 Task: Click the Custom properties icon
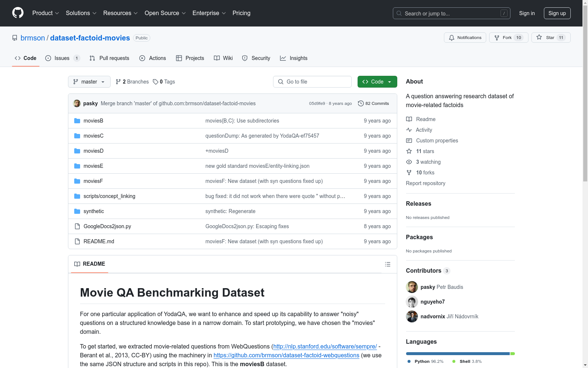(x=409, y=141)
